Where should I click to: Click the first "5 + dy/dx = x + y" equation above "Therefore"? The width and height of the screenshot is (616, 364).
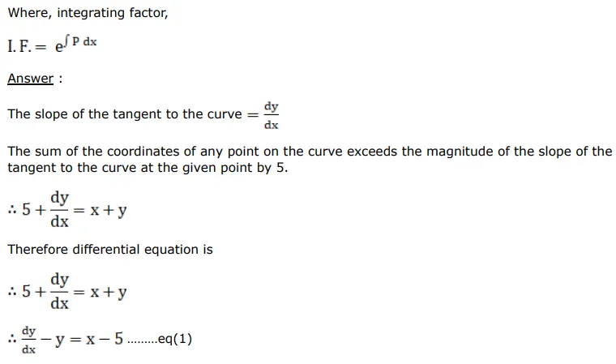(74, 210)
